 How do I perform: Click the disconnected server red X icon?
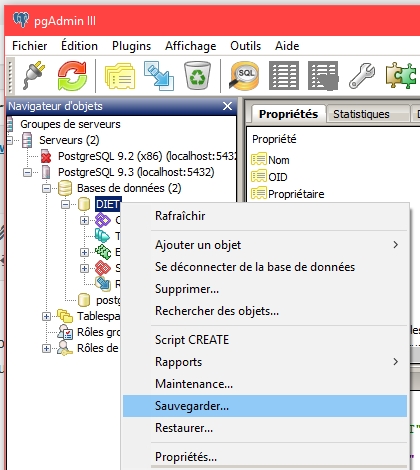(x=46, y=156)
